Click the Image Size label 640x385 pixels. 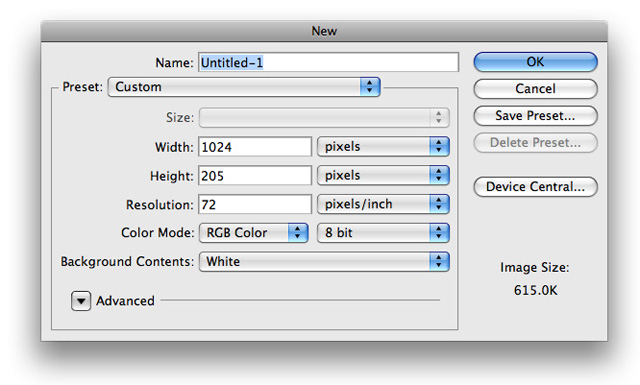pyautogui.click(x=535, y=267)
